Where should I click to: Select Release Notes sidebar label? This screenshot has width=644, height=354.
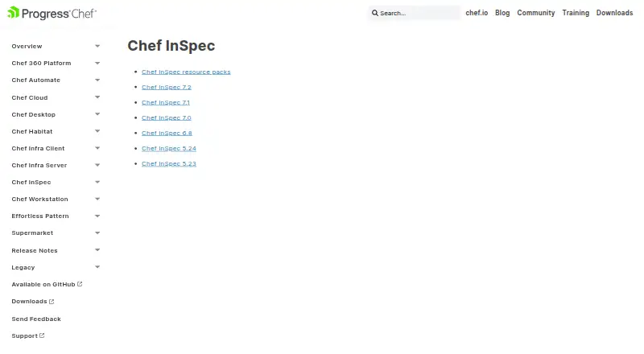(35, 250)
